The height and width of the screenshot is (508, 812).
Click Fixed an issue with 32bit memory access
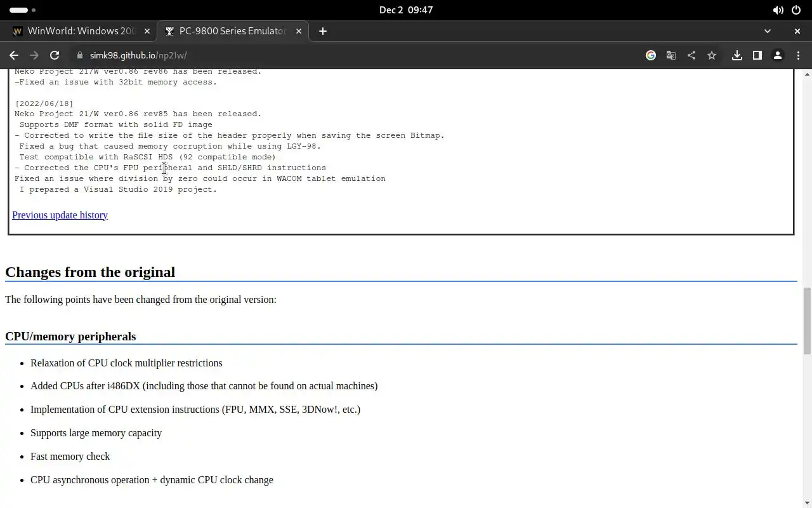(x=115, y=83)
